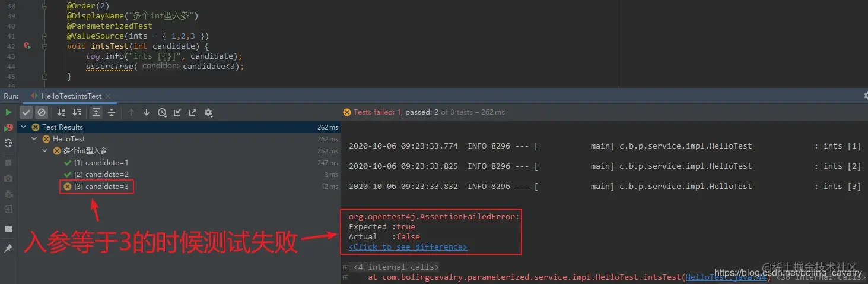Sort tests alphabetically
868x284 pixels.
coord(61,112)
